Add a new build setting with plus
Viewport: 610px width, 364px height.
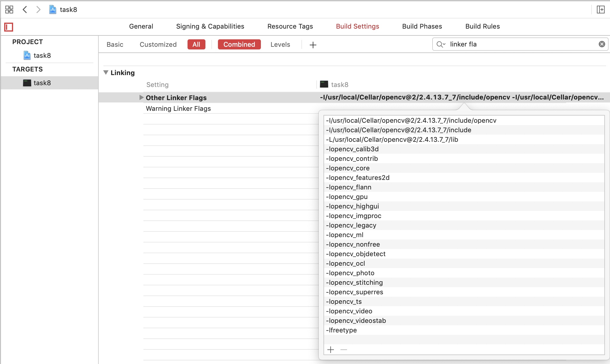coord(313,45)
